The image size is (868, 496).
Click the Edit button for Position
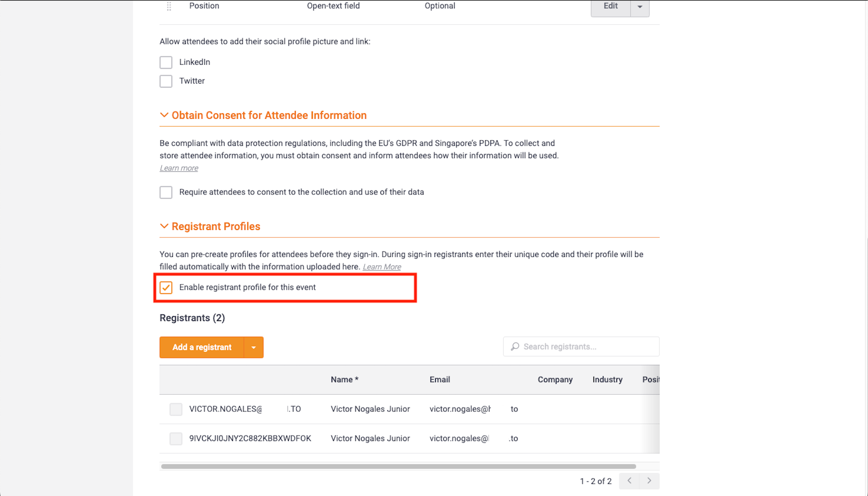pyautogui.click(x=611, y=7)
